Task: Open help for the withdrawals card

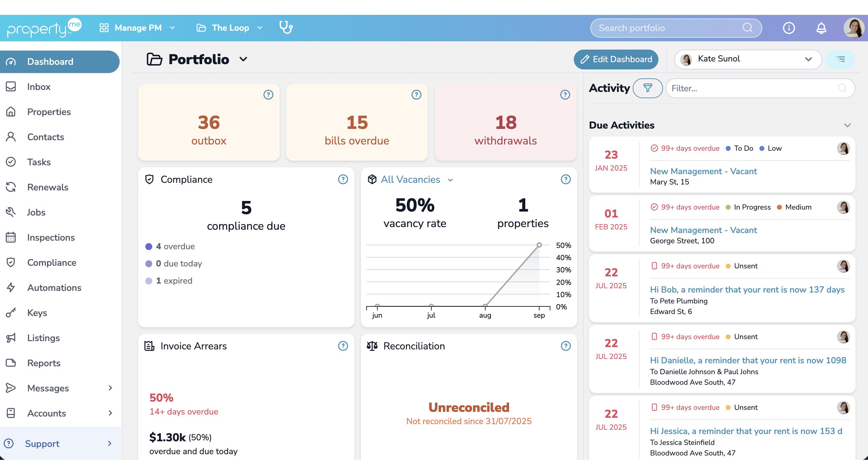Action: point(565,95)
